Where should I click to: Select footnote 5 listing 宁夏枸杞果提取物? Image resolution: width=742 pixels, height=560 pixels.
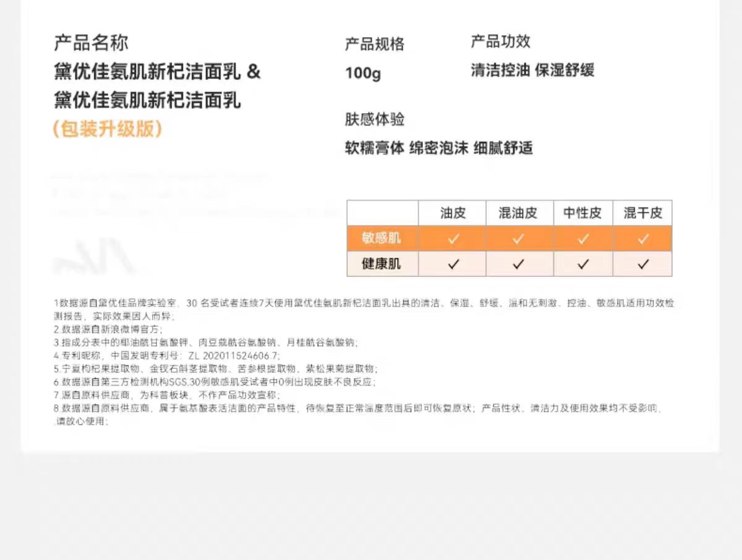click(215, 369)
